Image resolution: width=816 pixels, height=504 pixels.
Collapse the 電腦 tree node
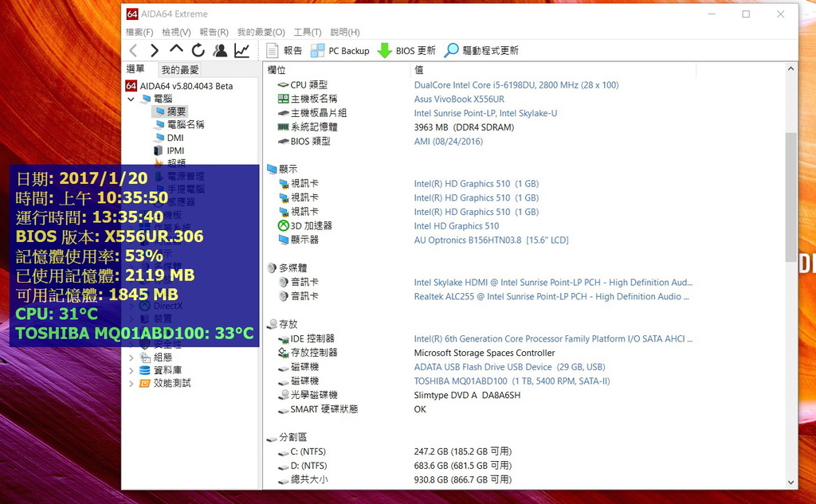pyautogui.click(x=131, y=99)
